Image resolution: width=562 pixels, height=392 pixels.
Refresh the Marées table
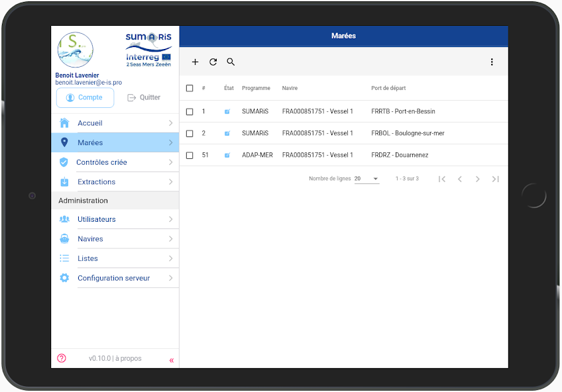pyautogui.click(x=213, y=62)
